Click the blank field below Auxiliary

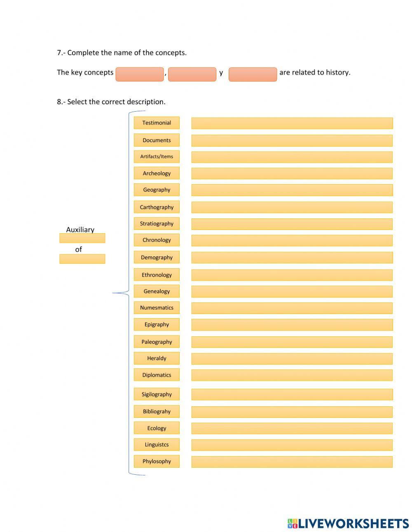pyautogui.click(x=82, y=238)
